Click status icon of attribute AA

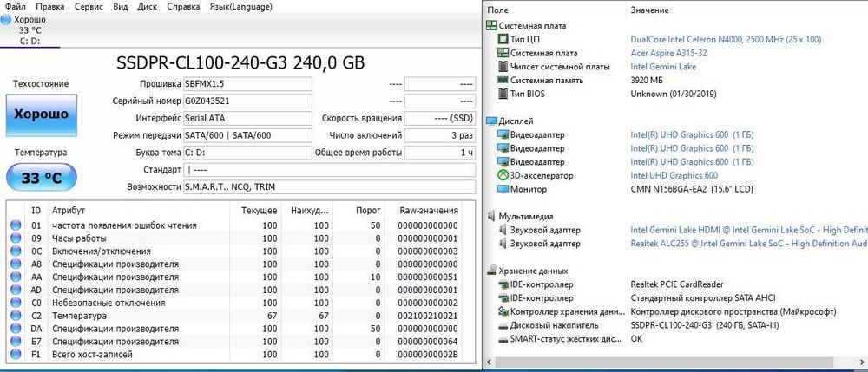click(16, 277)
